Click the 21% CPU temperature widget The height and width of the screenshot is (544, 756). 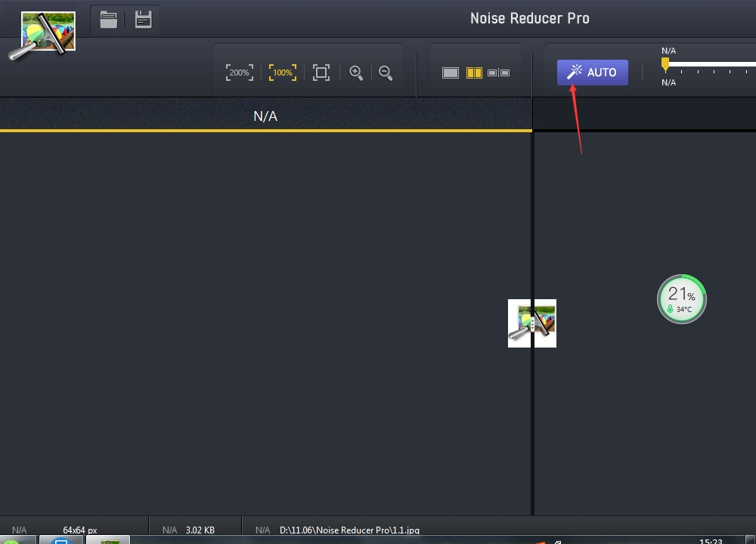[x=682, y=299]
